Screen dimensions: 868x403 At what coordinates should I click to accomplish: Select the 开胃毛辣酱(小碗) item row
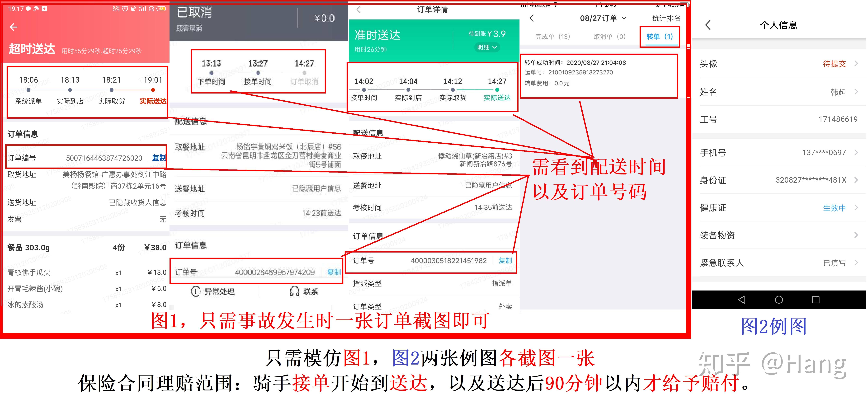pyautogui.click(x=87, y=289)
